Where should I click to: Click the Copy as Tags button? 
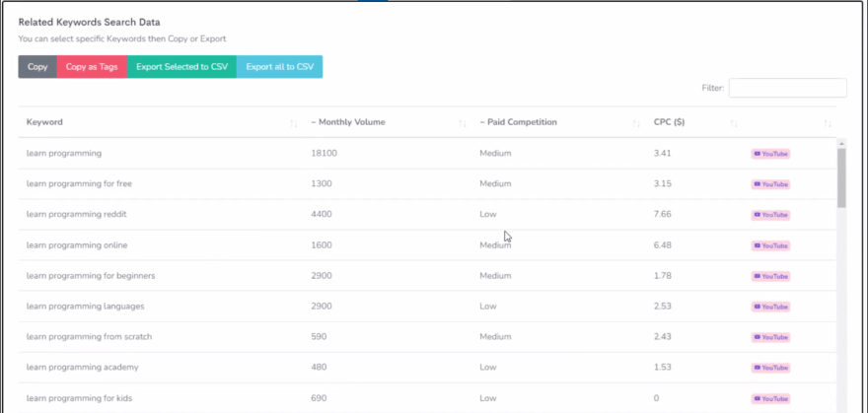tap(92, 67)
